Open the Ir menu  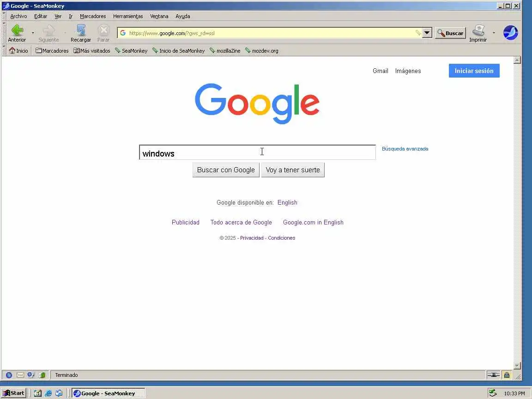pyautogui.click(x=71, y=16)
